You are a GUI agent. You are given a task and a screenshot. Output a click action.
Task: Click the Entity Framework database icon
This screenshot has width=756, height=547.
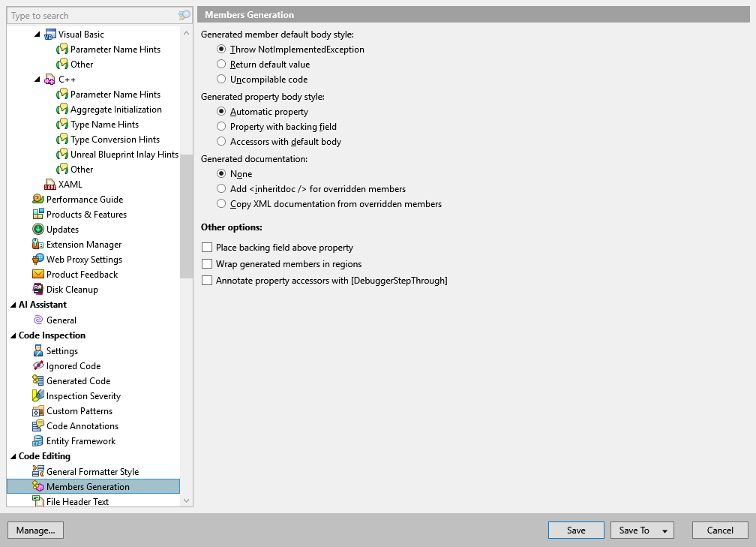[x=38, y=441]
